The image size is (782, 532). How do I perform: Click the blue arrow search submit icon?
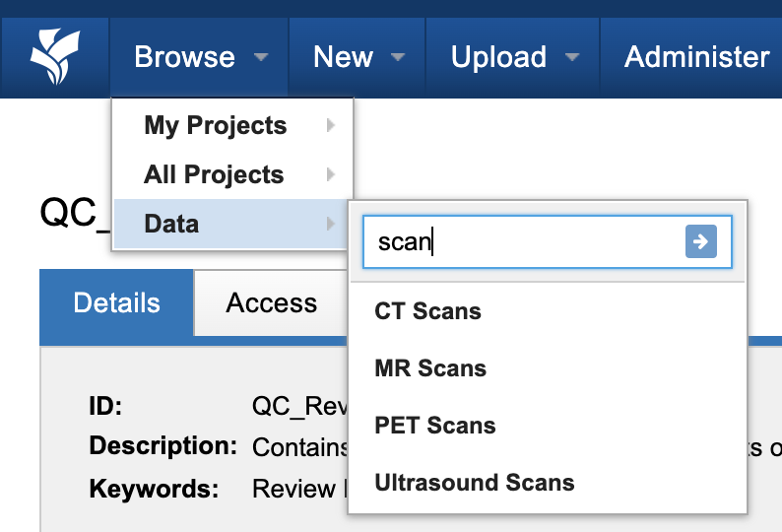(700, 241)
